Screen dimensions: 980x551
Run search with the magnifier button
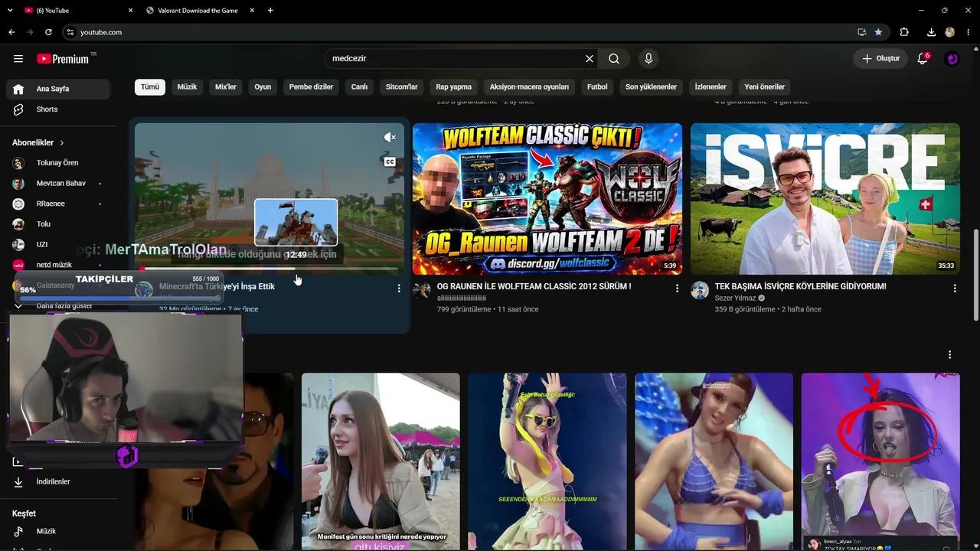coord(614,59)
